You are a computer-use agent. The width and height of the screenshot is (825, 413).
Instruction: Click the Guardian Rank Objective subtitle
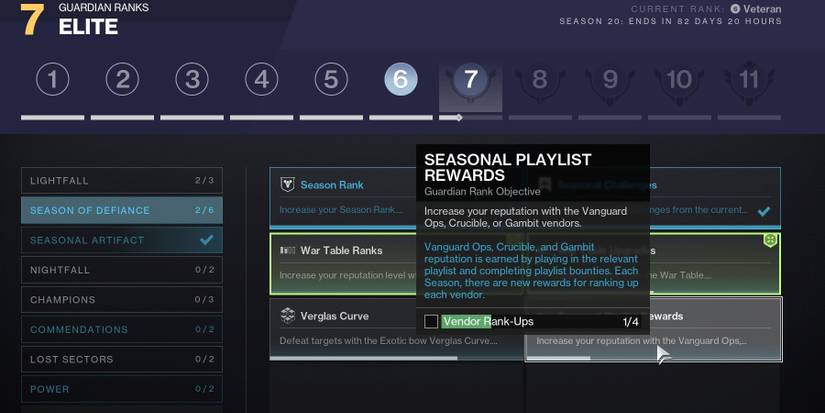[482, 192]
